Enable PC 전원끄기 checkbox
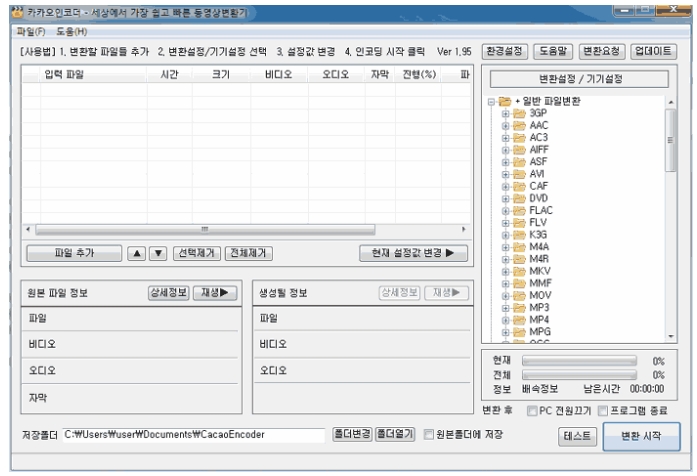Image resolution: width=697 pixels, height=476 pixels. coord(532,411)
